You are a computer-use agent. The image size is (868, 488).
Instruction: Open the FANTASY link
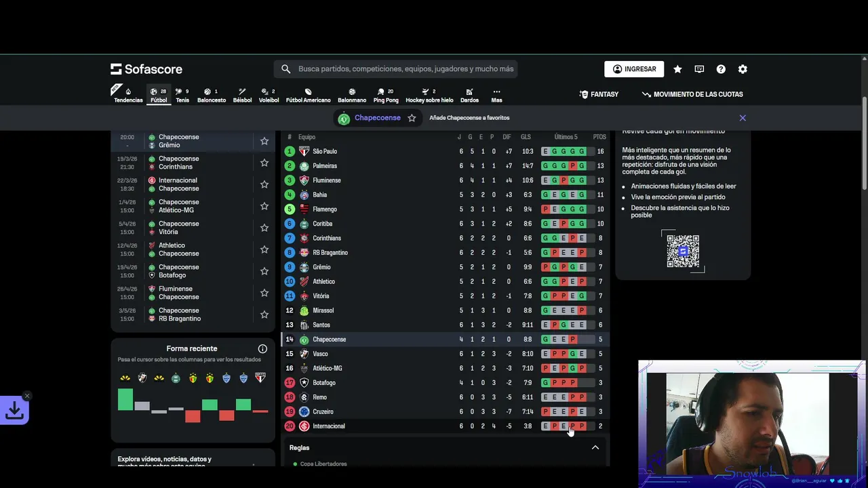click(599, 94)
